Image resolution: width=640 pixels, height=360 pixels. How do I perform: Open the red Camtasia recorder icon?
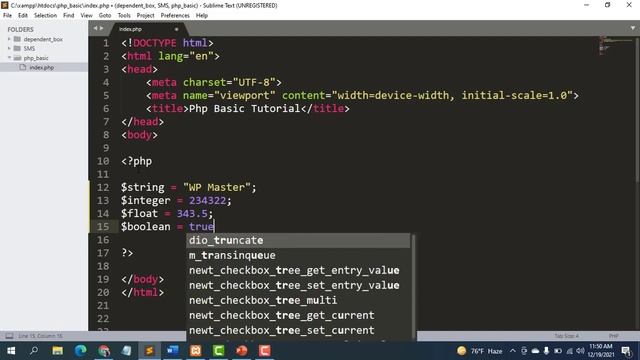tap(264, 351)
